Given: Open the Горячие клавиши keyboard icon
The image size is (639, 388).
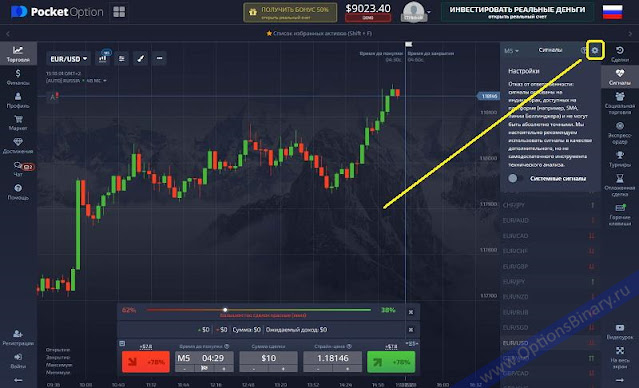Looking at the screenshot, I should [620, 214].
